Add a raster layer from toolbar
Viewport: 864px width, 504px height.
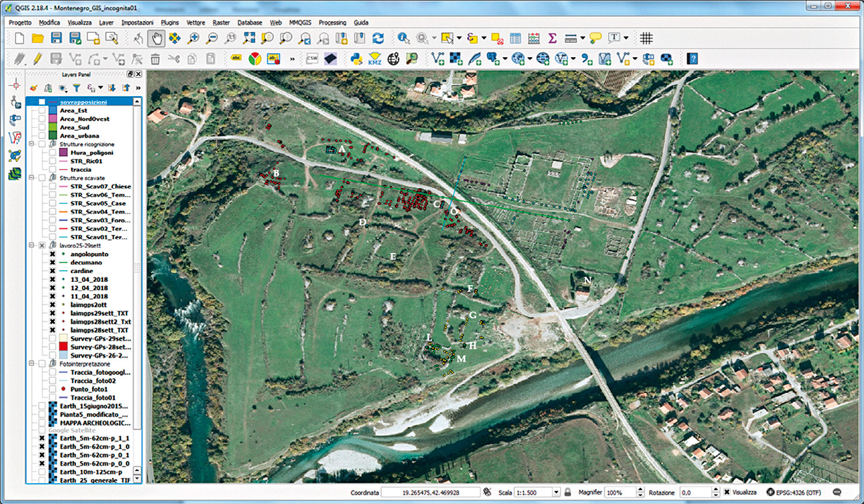pos(456,58)
